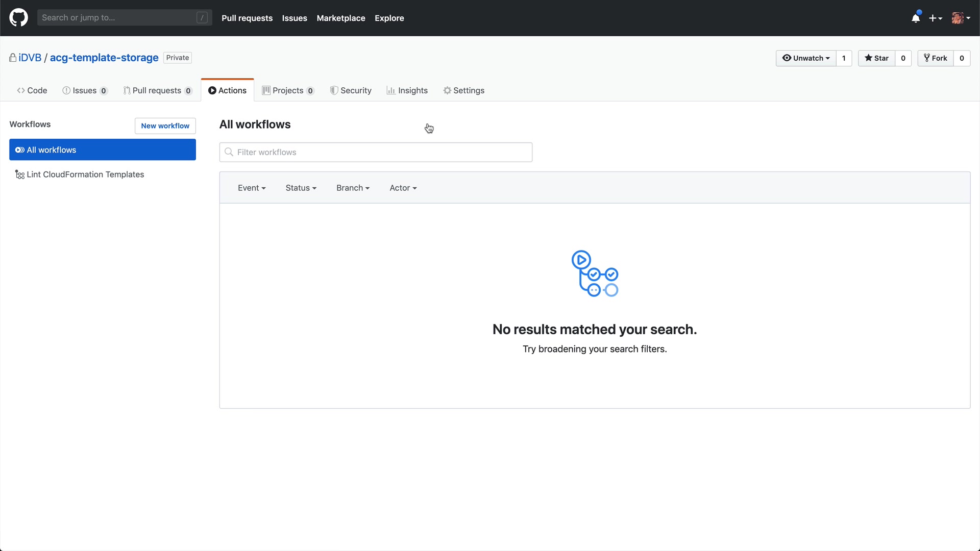Expand the Actor filter dropdown
The height and width of the screenshot is (551, 980).
(403, 188)
